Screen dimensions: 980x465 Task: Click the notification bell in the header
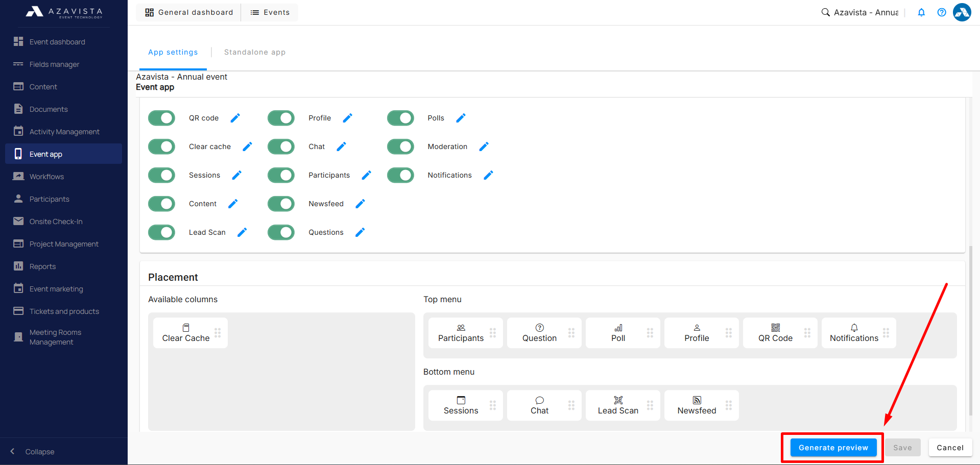point(921,12)
